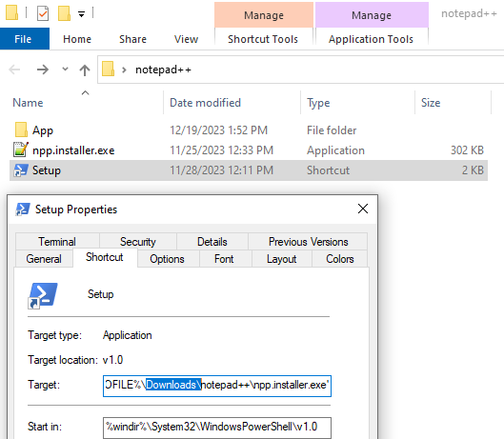The height and width of the screenshot is (439, 504).
Task: Click the Manage header above Application Tools
Action: 372,15
